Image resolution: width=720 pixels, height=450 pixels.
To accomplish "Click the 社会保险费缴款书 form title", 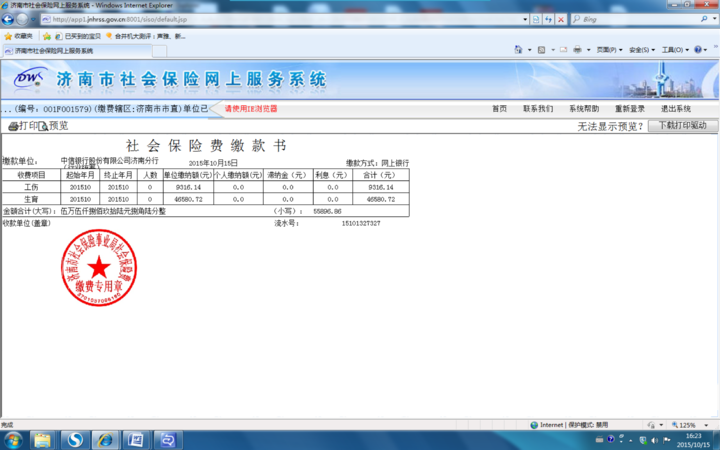I will (x=206, y=146).
